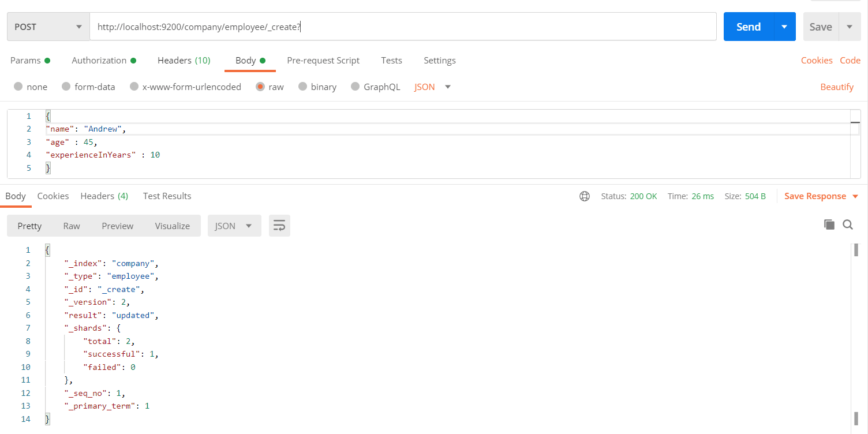
Task: Click the "_type": "employee" response line
Action: click(111, 276)
